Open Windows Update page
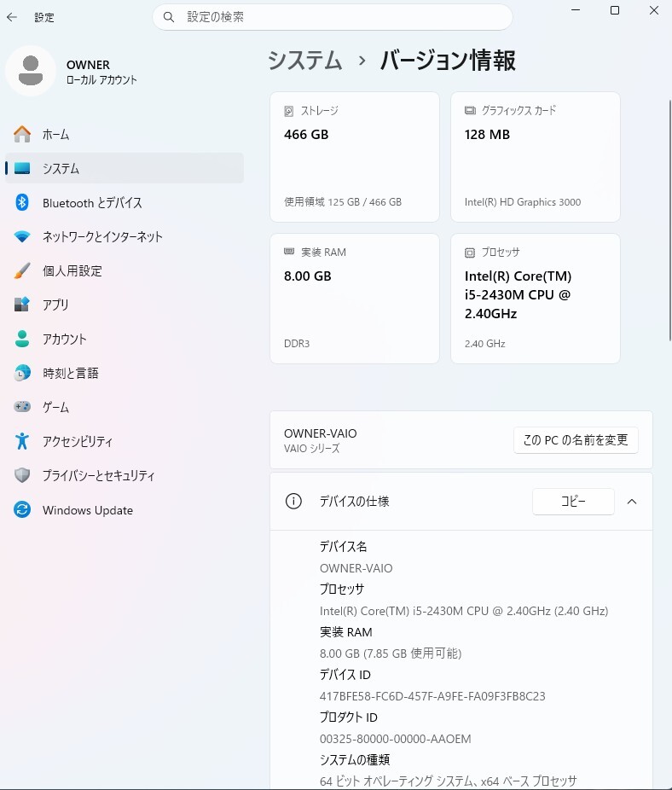The image size is (672, 790). pyautogui.click(x=125, y=509)
